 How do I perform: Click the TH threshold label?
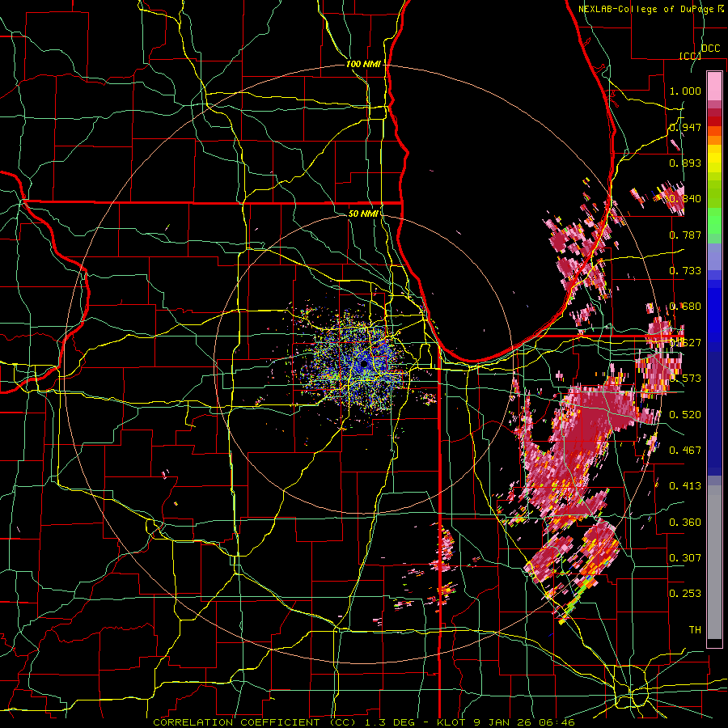coord(695,630)
